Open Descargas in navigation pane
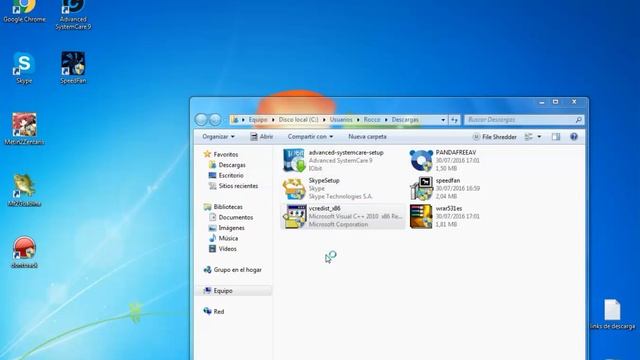Viewport: 640px width, 360px height. (227, 165)
